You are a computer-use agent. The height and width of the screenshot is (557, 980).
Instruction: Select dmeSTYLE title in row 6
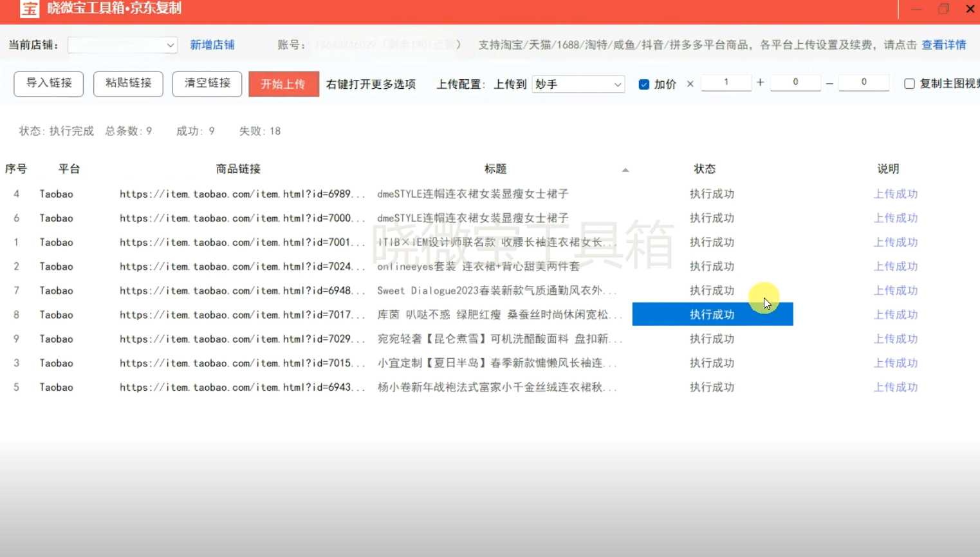tap(473, 218)
